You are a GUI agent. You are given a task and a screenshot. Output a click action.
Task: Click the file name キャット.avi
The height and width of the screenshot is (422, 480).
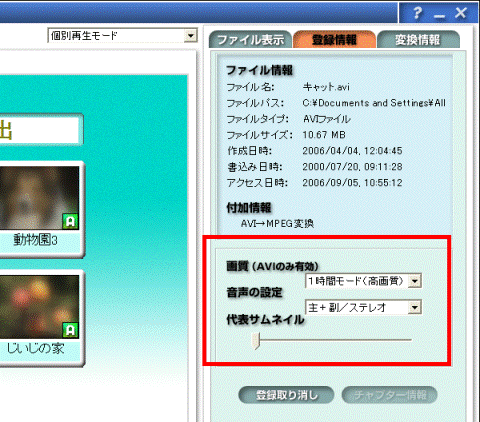[x=326, y=87]
